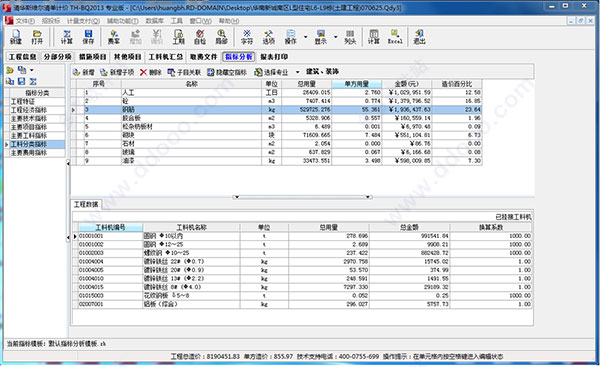Click the 显示 toolbar icon

[x=321, y=37]
